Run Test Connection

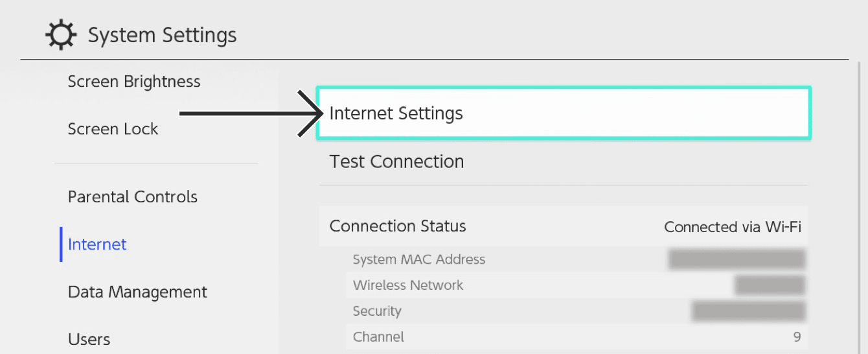coord(396,161)
